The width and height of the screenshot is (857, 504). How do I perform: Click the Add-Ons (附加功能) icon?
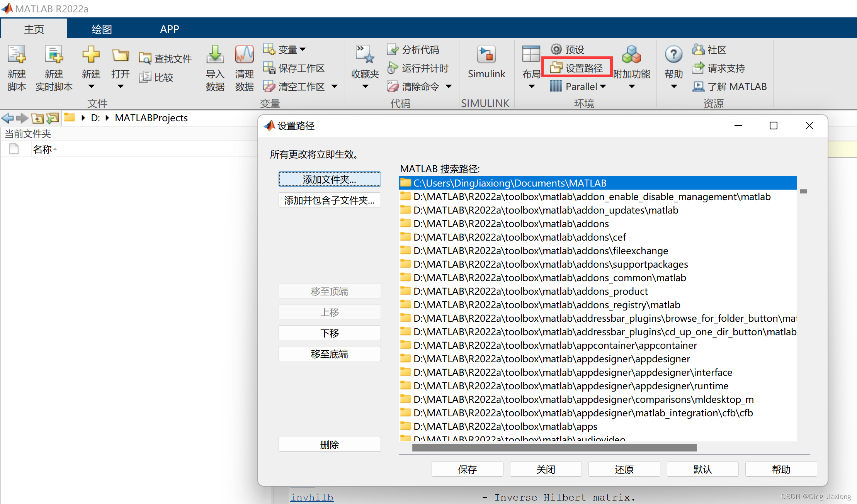click(632, 55)
